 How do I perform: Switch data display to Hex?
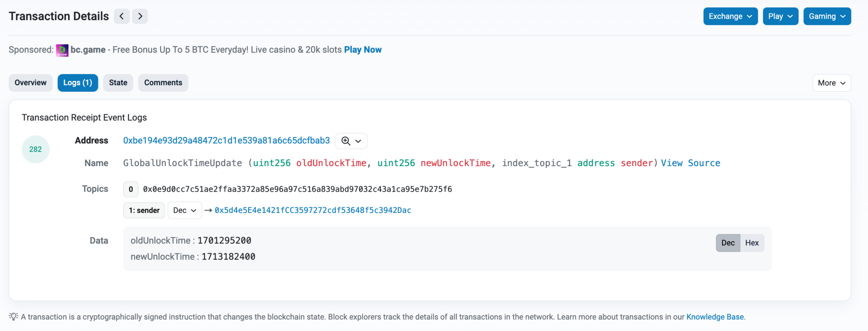click(752, 243)
